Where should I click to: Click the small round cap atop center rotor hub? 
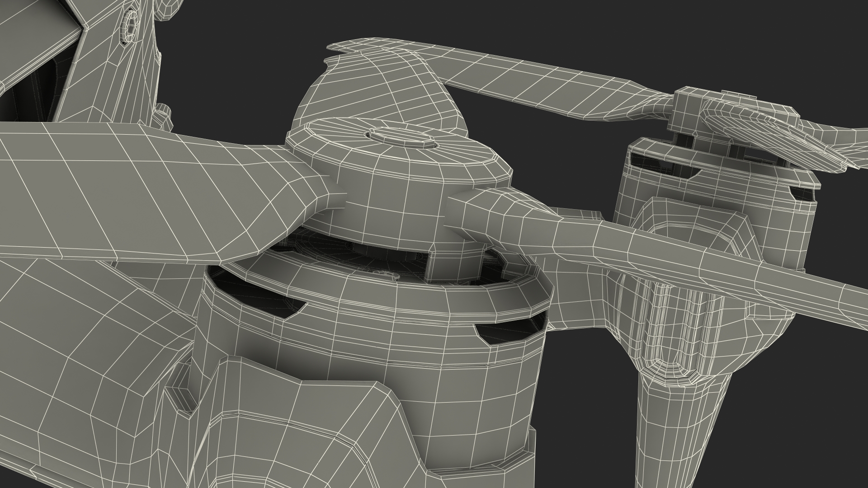(x=401, y=137)
